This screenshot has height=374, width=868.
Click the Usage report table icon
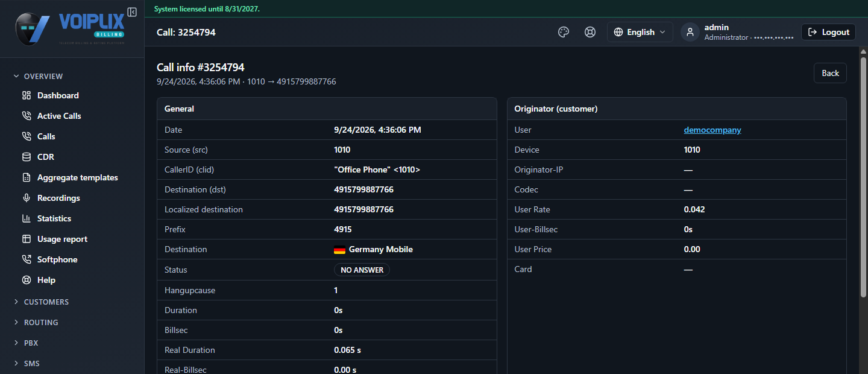tap(27, 239)
